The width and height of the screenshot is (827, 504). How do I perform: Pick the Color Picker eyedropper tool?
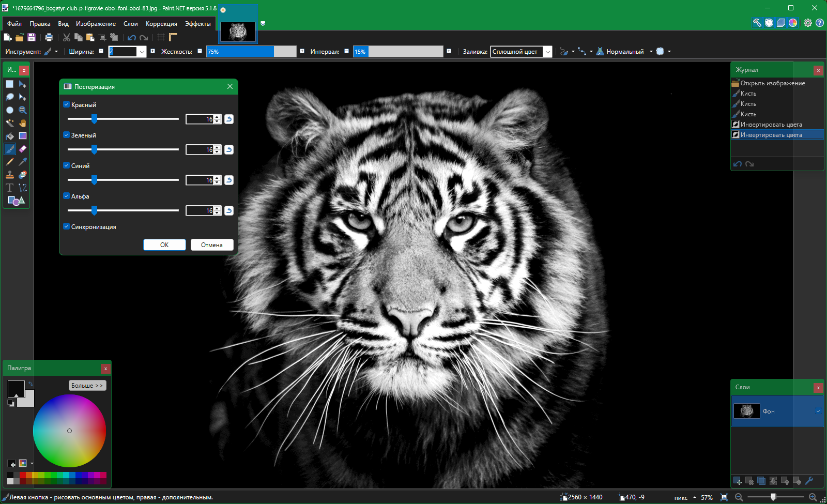(x=23, y=162)
